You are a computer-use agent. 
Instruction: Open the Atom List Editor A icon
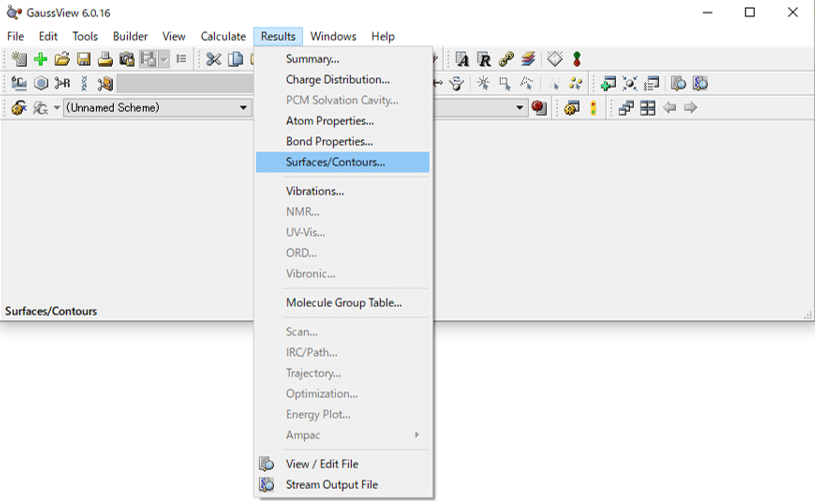pyautogui.click(x=462, y=59)
